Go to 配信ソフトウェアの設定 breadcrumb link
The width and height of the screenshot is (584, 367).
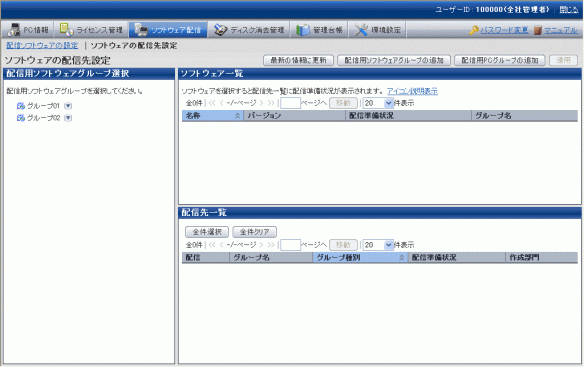click(42, 45)
